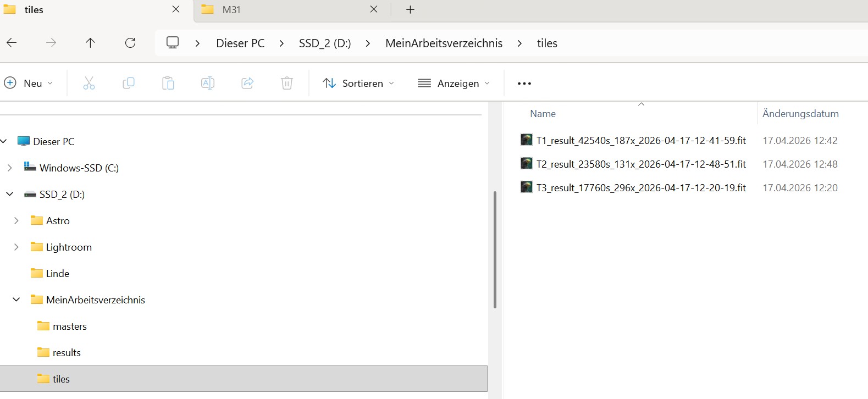Click the navigation pane vertical scrollbar

495,250
